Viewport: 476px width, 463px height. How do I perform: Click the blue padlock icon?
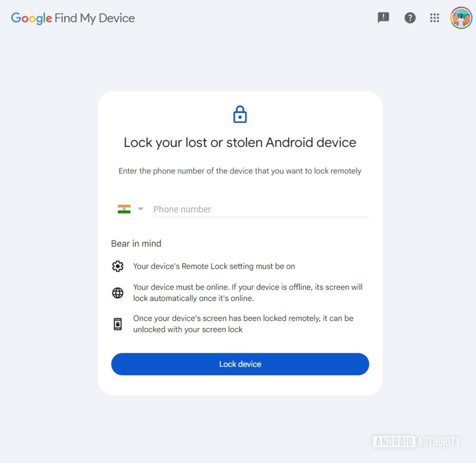click(240, 114)
